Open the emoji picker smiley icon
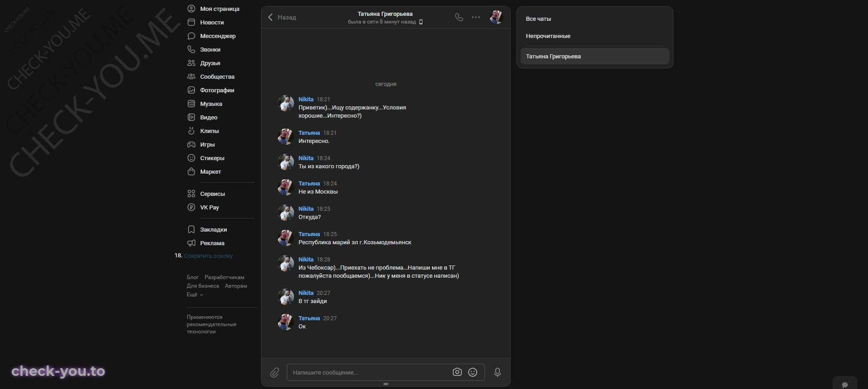 [473, 372]
